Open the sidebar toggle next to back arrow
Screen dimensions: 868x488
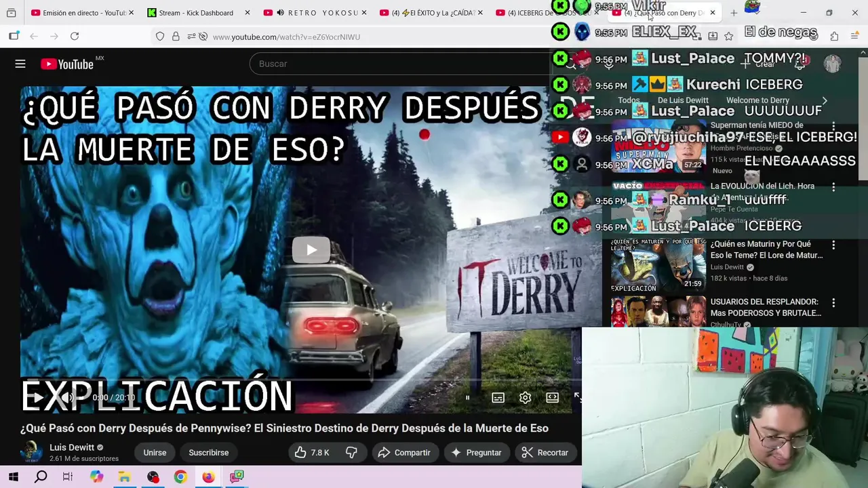coord(14,36)
